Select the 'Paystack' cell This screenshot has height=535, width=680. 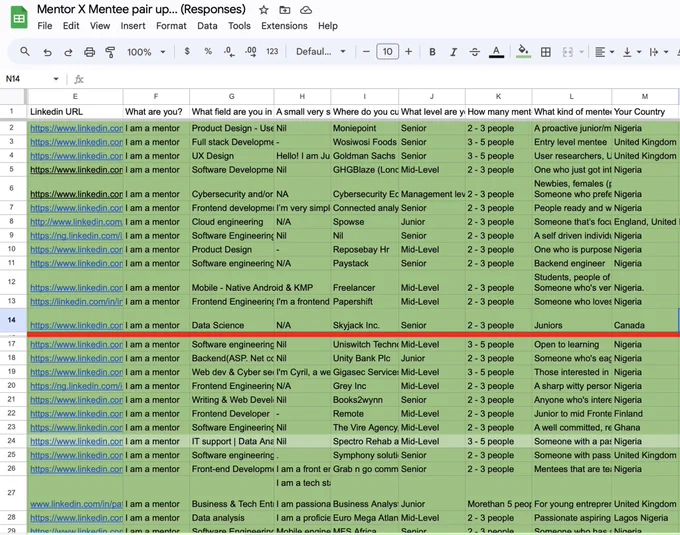(x=364, y=264)
